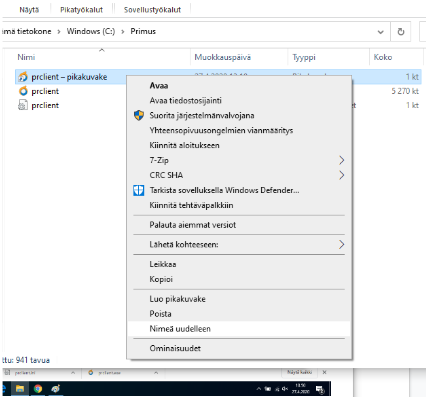Click the Näytä kaikki downloads button
This screenshot has height=397, width=426.
pos(300,372)
